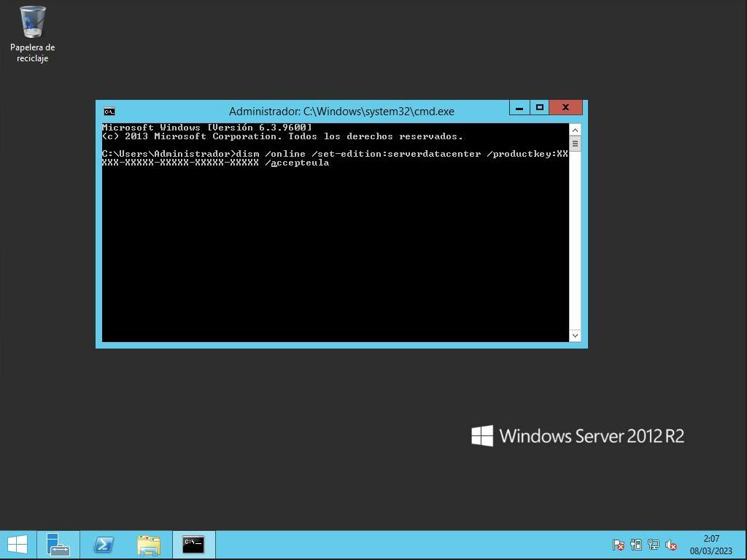The width and height of the screenshot is (747, 560).
Task: Open File Explorer from taskbar
Action: tap(149, 545)
